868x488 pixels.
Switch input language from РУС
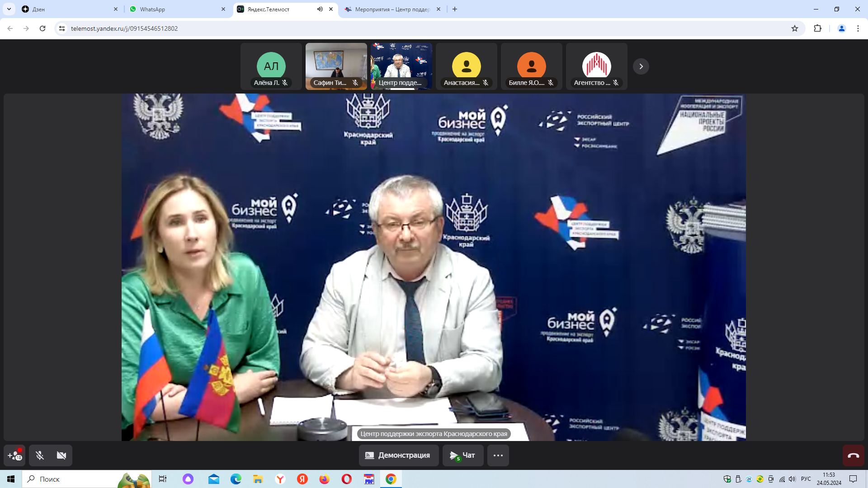pyautogui.click(x=806, y=479)
